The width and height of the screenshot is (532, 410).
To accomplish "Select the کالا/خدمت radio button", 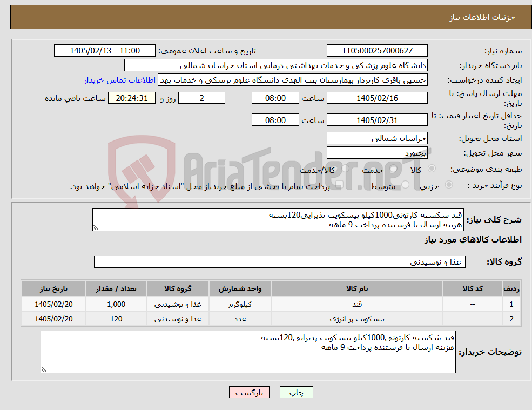I will 345,169.
